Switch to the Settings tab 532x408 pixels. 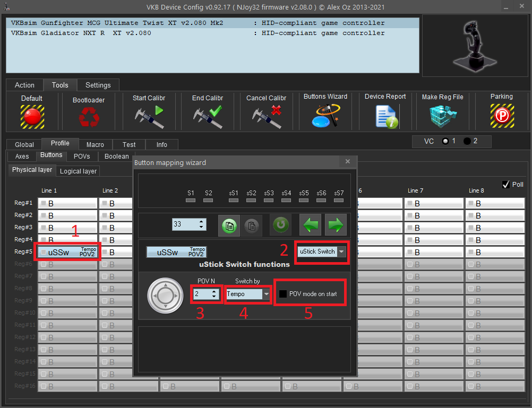click(98, 85)
